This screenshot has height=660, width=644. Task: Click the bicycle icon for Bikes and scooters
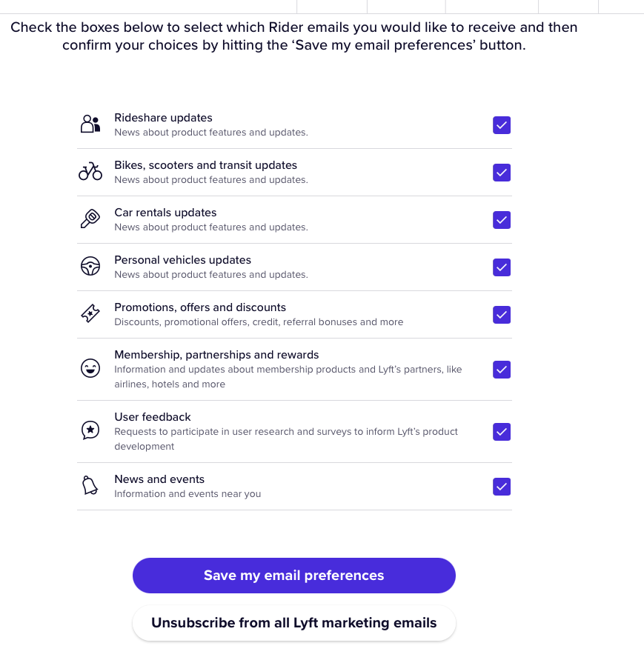[90, 172]
